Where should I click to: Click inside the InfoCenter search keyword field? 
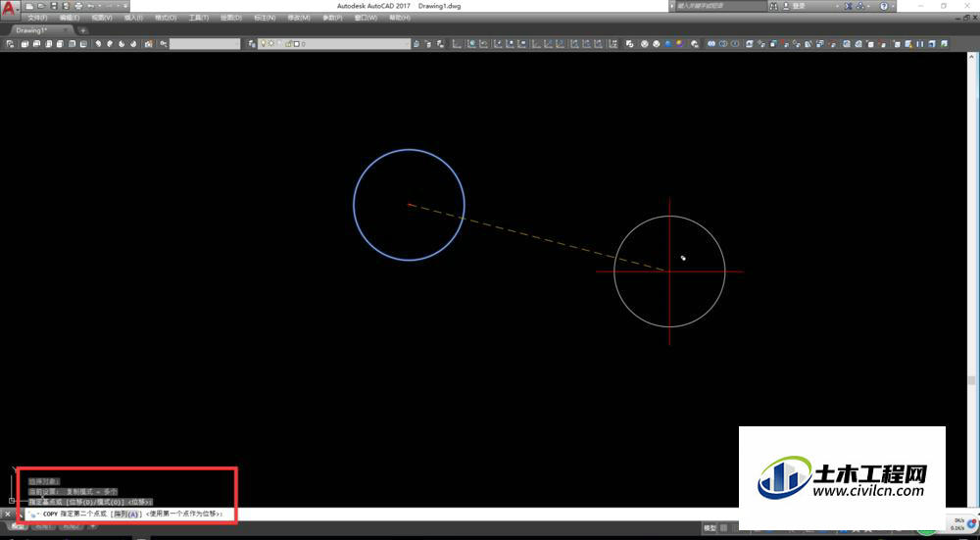[x=720, y=6]
